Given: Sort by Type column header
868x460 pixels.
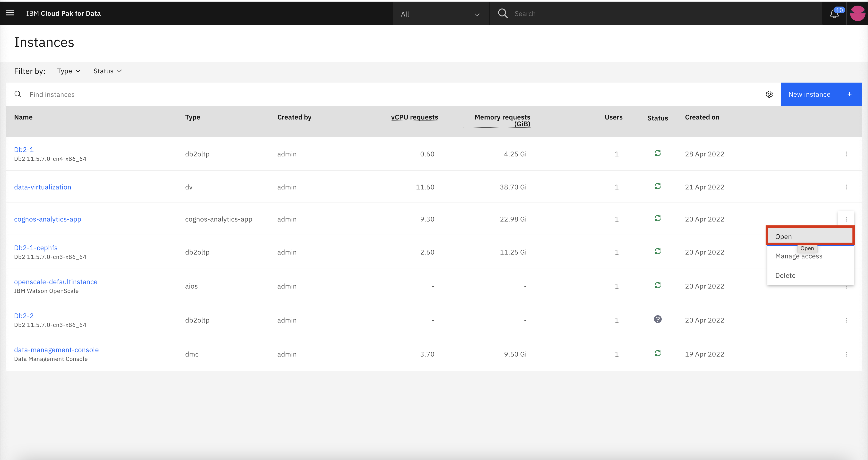Looking at the screenshot, I should point(192,117).
